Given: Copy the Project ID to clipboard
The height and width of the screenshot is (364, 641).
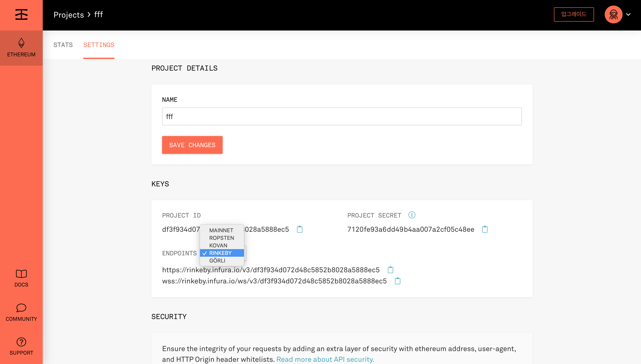Looking at the screenshot, I should 299,229.
